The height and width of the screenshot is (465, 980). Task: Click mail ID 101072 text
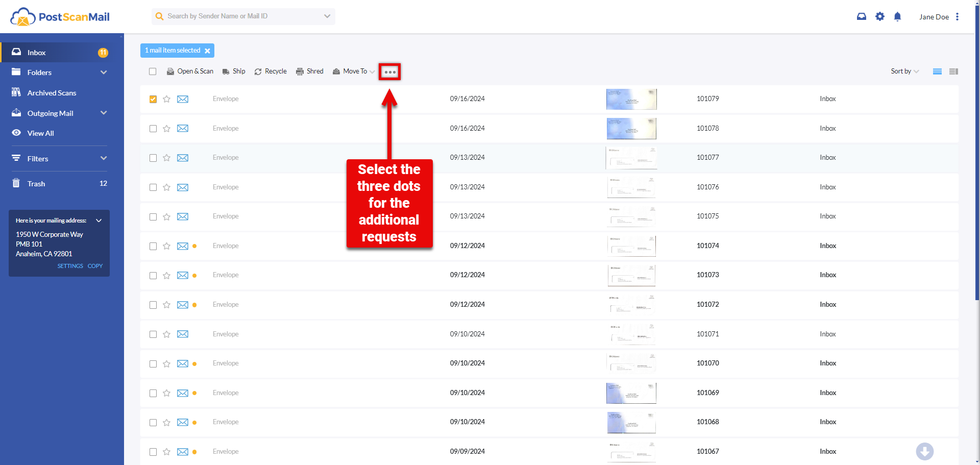(708, 305)
